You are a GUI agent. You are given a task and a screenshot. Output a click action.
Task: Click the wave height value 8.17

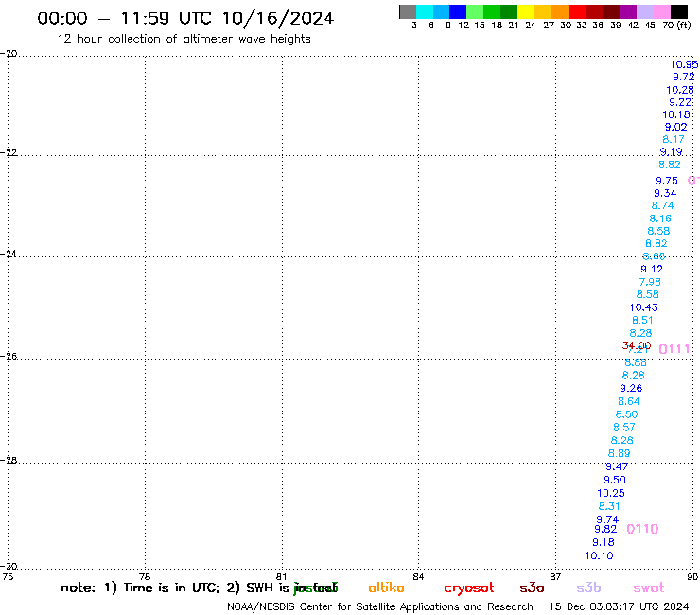pos(674,139)
